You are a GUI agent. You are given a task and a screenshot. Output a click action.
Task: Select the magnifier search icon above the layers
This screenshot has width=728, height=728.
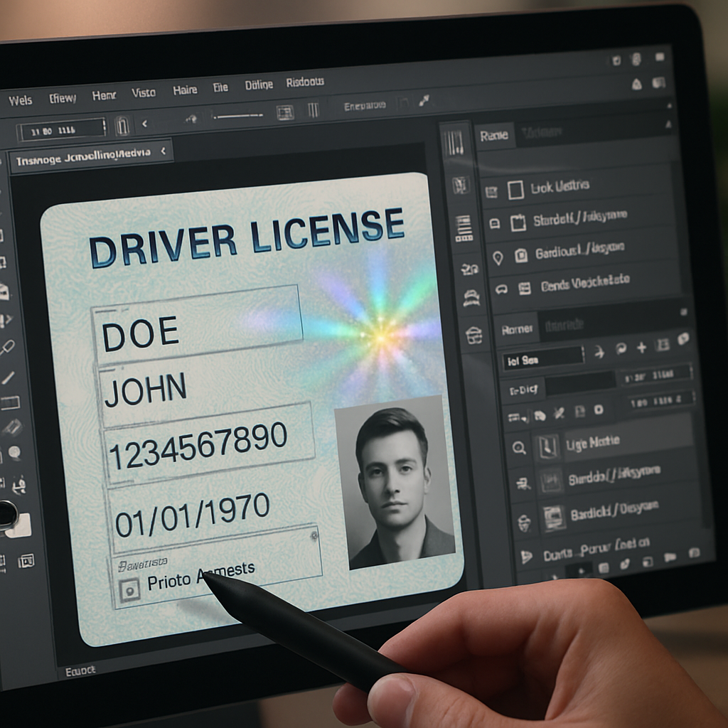(x=520, y=447)
